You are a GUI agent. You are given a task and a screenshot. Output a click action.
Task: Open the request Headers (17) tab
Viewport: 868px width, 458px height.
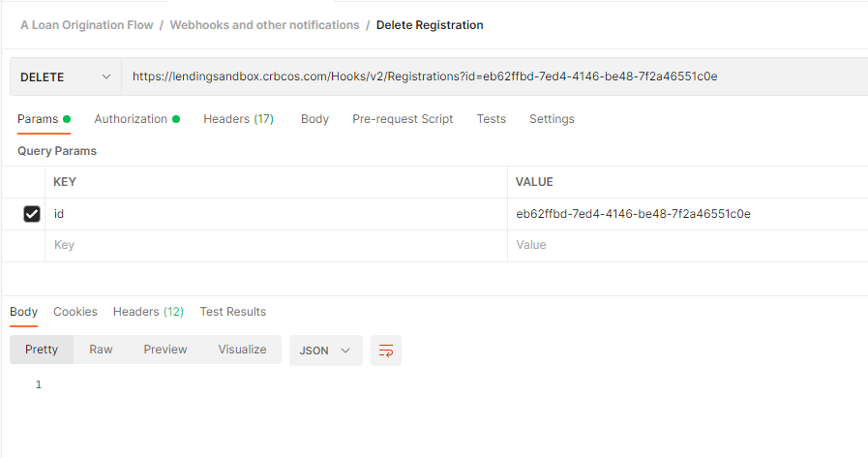coord(239,119)
